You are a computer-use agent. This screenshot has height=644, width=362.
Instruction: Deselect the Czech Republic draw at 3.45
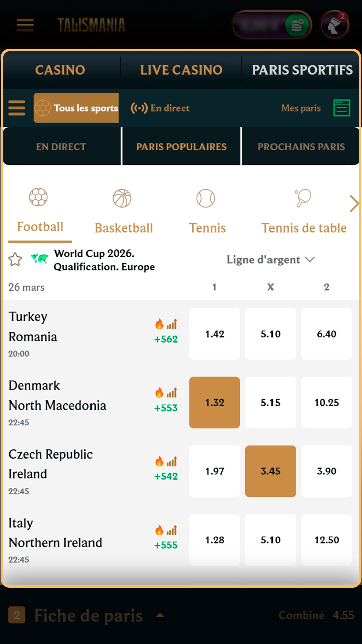[270, 471]
